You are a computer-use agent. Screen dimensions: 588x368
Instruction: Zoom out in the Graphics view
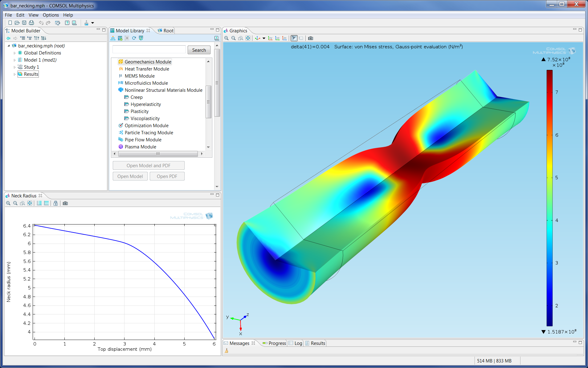coord(234,38)
